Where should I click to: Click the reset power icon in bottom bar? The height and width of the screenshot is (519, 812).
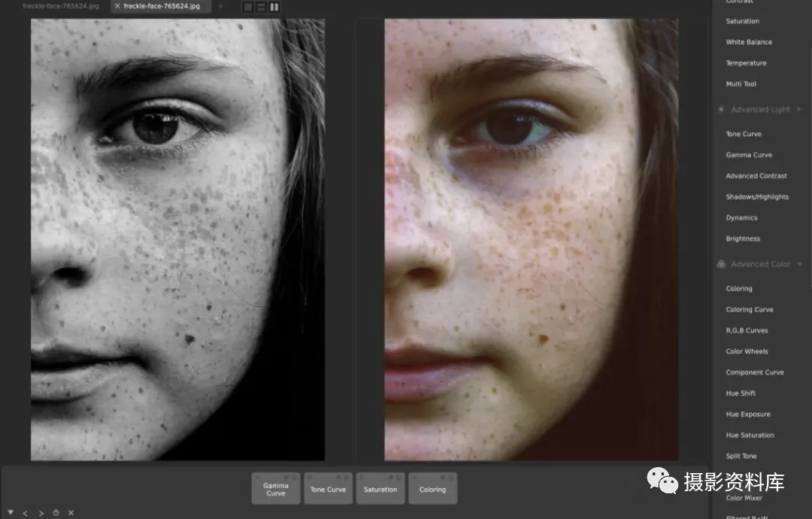tap(56, 513)
